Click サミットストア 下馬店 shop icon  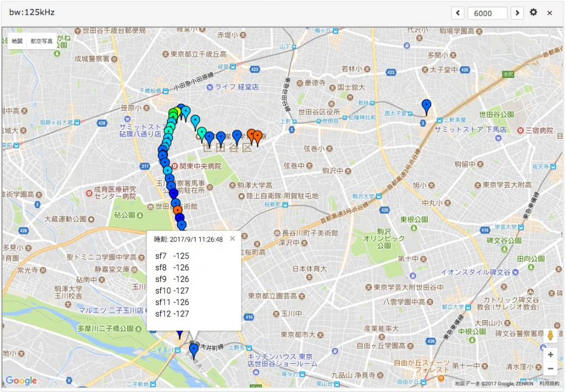498,138
